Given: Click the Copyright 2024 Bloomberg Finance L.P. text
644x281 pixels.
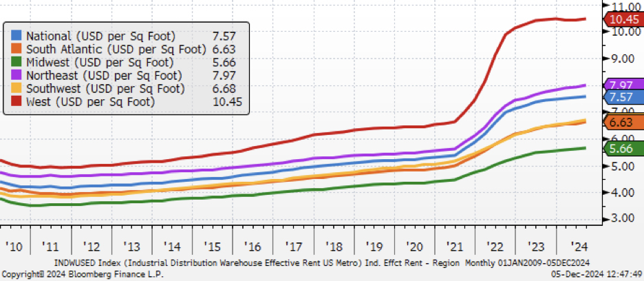Looking at the screenshot, I should (83, 273).
